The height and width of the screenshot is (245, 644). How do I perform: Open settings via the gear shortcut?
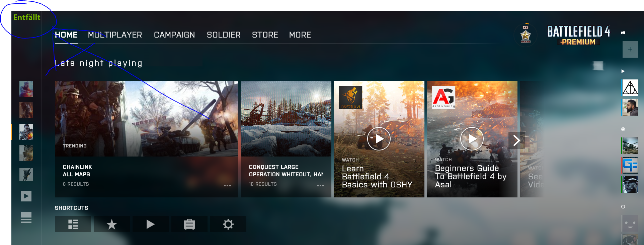click(x=228, y=224)
